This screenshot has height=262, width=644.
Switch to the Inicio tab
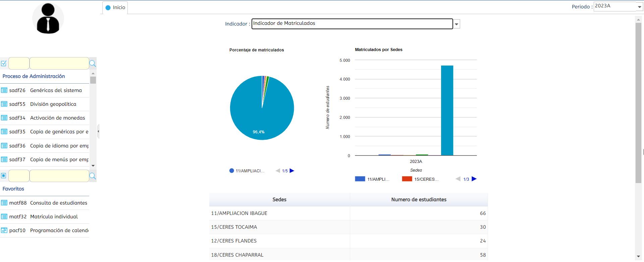[115, 7]
